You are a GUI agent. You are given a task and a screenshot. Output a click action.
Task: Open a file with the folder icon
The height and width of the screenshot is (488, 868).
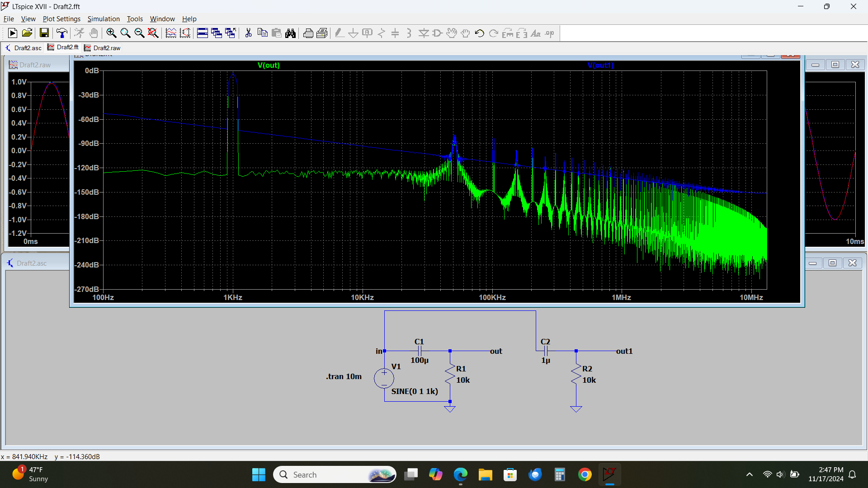[27, 33]
